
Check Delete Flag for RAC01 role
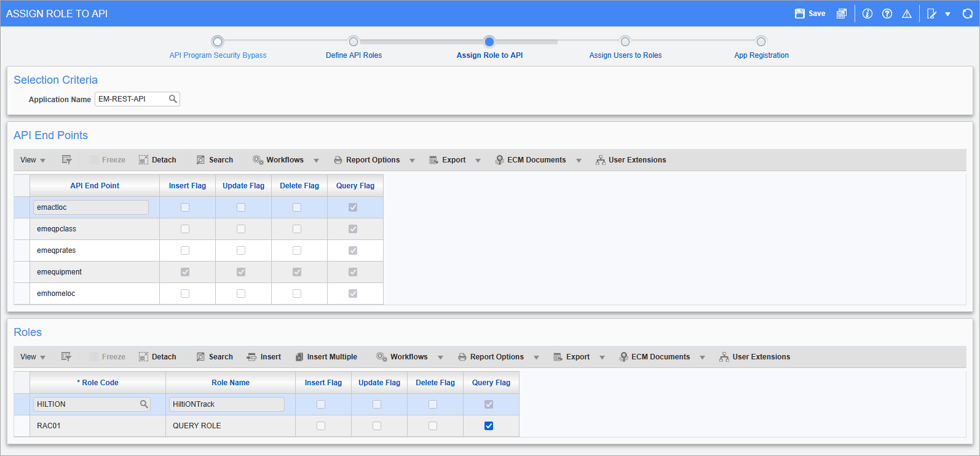click(x=433, y=426)
